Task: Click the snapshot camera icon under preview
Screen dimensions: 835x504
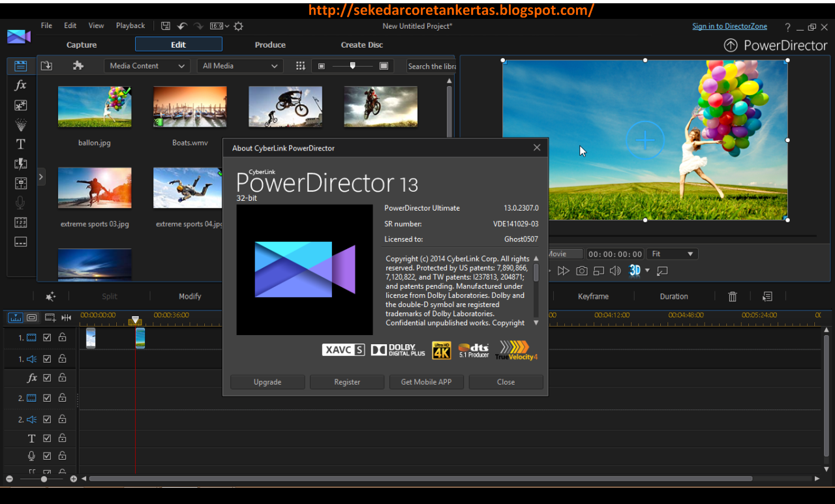Action: click(x=581, y=270)
